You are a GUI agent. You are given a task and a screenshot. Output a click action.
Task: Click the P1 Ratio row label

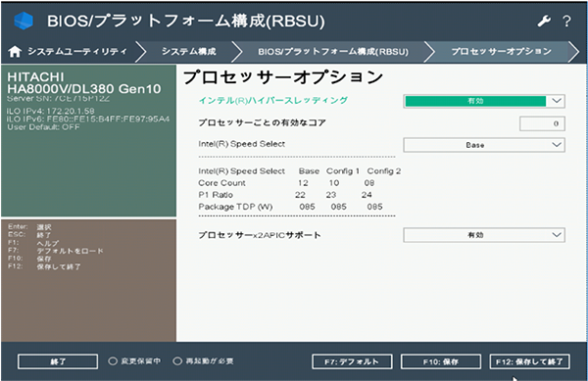pyautogui.click(x=216, y=195)
